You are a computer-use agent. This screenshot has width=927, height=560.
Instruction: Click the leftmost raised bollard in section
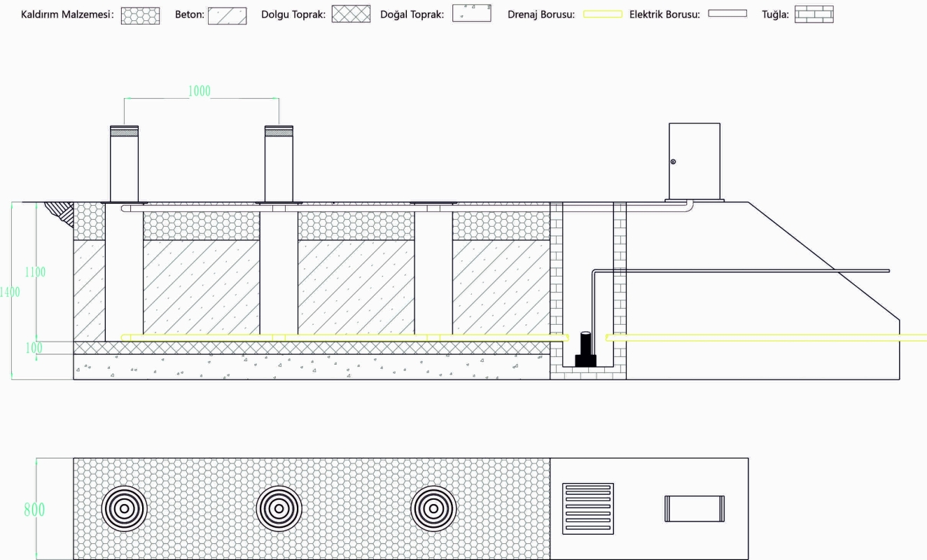tap(124, 163)
